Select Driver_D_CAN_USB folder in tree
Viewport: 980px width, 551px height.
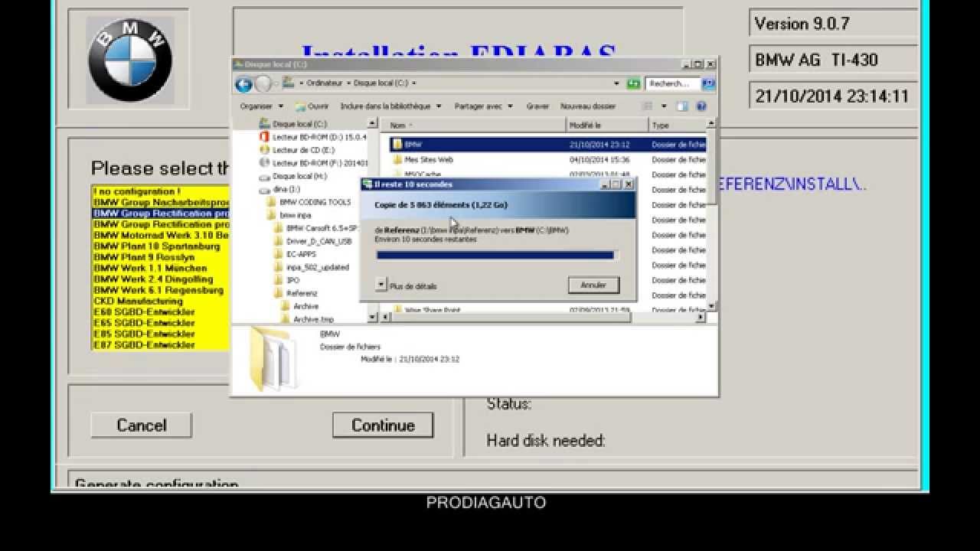313,241
